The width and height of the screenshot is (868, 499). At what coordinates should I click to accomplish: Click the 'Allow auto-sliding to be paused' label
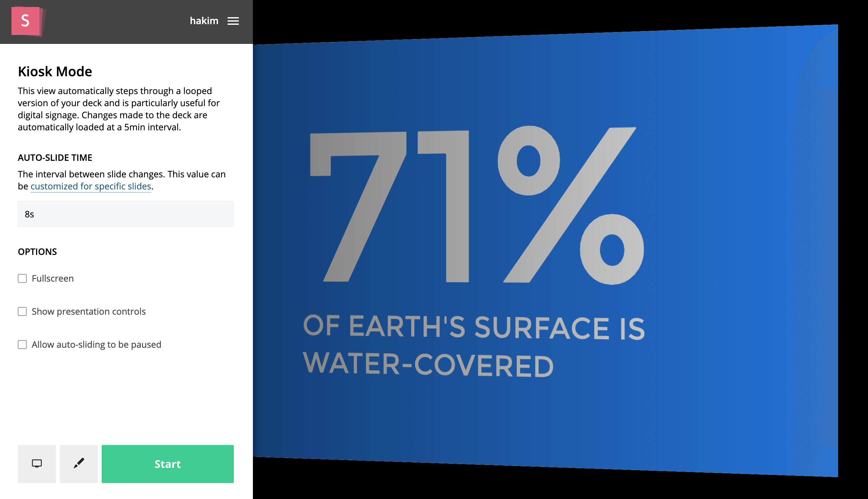tap(97, 345)
